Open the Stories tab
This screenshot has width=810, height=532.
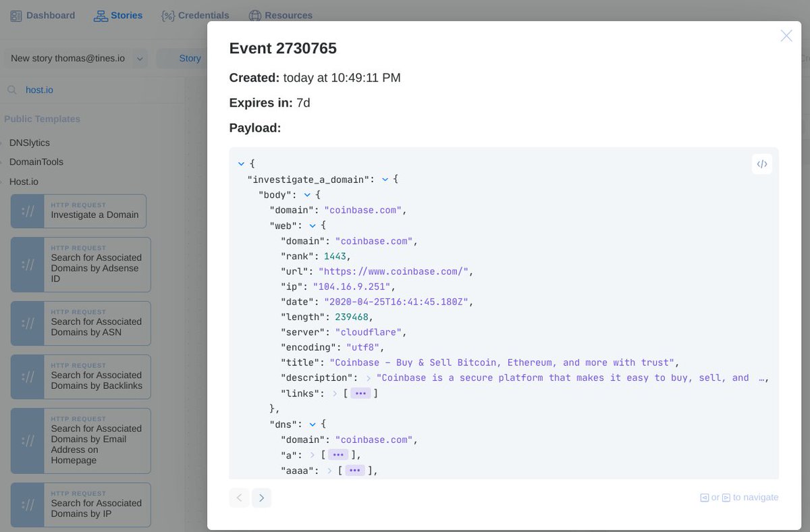pos(118,15)
